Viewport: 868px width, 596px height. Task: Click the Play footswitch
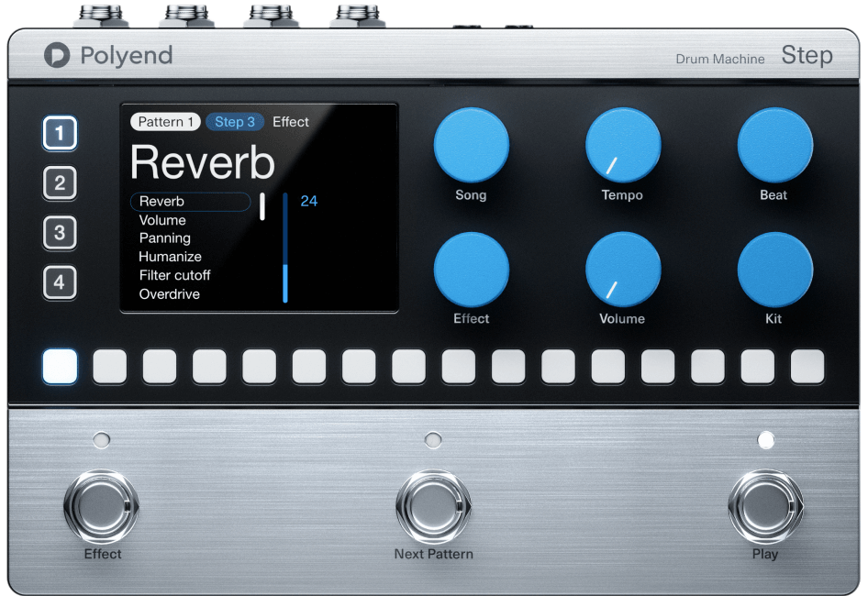765,506
